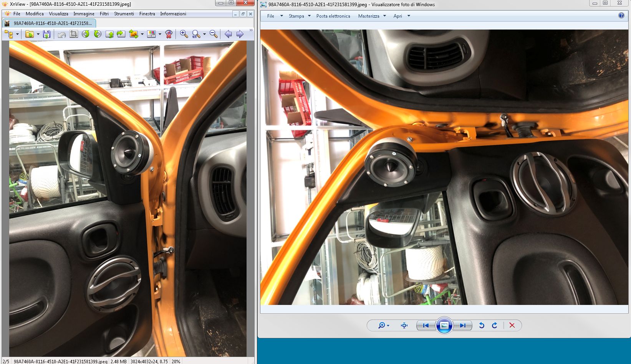Click Posta elettronica button
Image resolution: width=631 pixels, height=364 pixels.
coord(333,16)
